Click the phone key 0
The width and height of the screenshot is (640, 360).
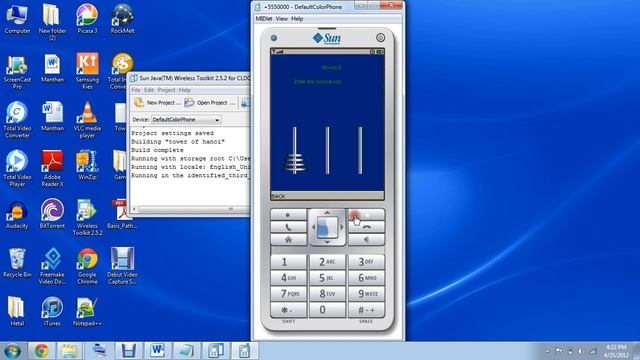[x=327, y=310]
